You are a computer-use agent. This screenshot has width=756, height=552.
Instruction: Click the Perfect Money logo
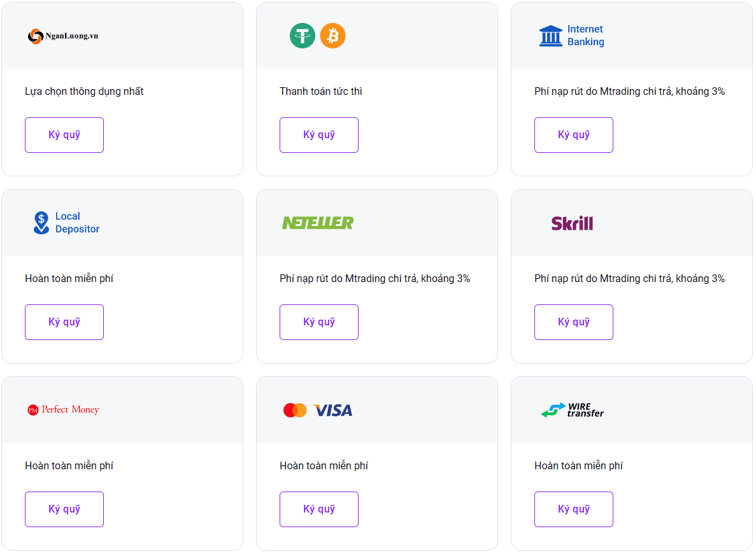tap(63, 410)
